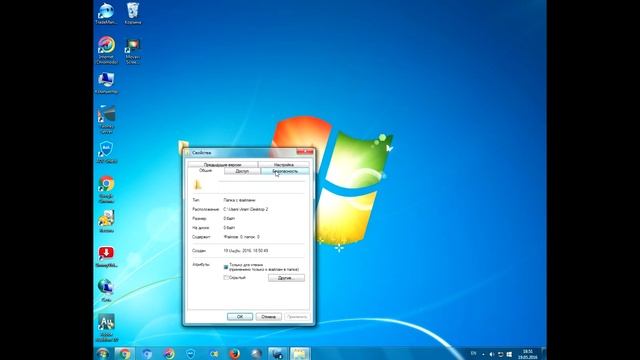Open the monitor app taskbar icon
The width and height of the screenshot is (640, 360).
278,354
